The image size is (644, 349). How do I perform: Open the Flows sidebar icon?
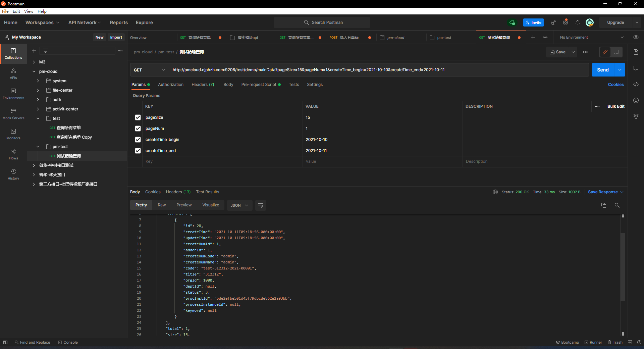coord(13,154)
